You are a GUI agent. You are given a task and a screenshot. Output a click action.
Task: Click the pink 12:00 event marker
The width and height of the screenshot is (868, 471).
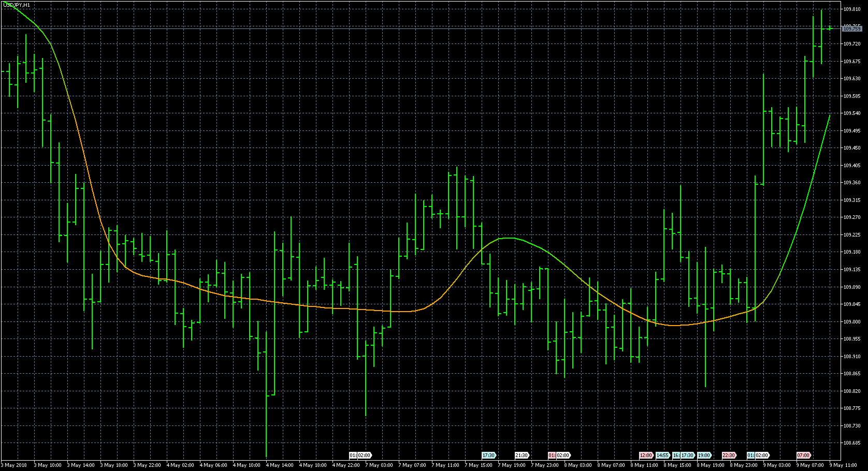(x=645, y=455)
